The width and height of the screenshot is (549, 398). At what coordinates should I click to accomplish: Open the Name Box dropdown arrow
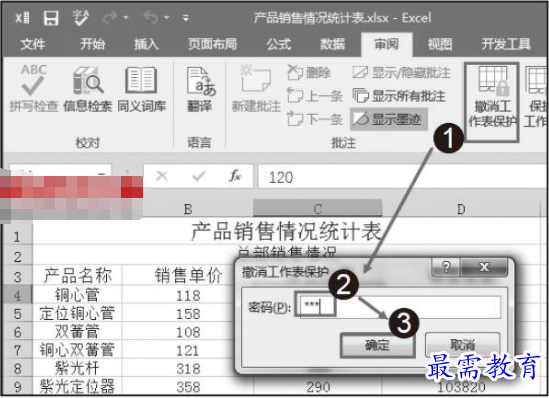tap(101, 174)
